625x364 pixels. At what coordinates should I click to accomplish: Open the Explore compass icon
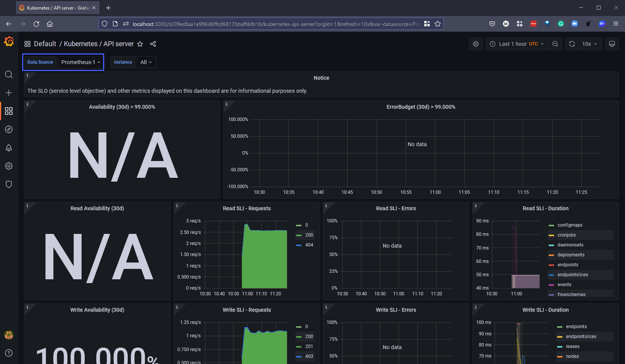[x=9, y=129]
